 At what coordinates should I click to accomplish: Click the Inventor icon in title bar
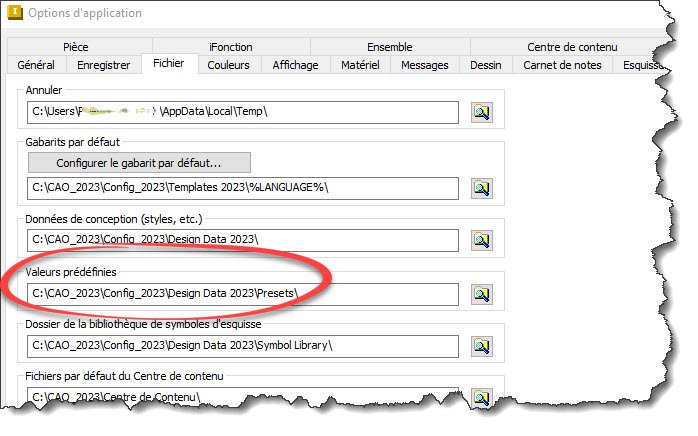(x=12, y=13)
